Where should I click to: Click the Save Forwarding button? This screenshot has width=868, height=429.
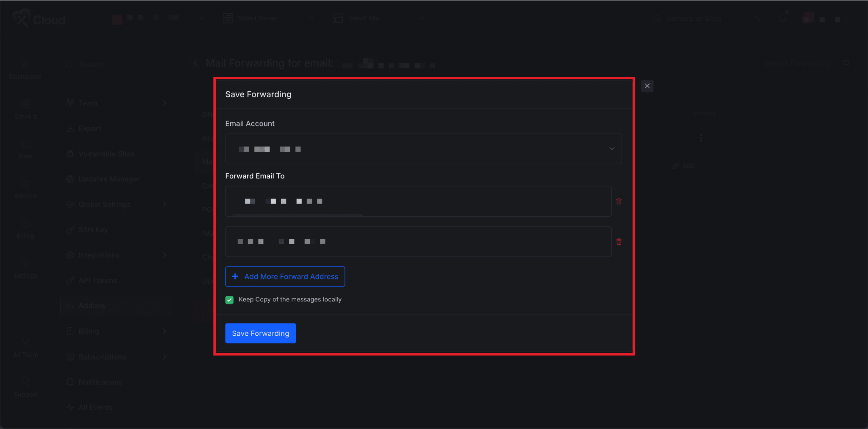[260, 333]
